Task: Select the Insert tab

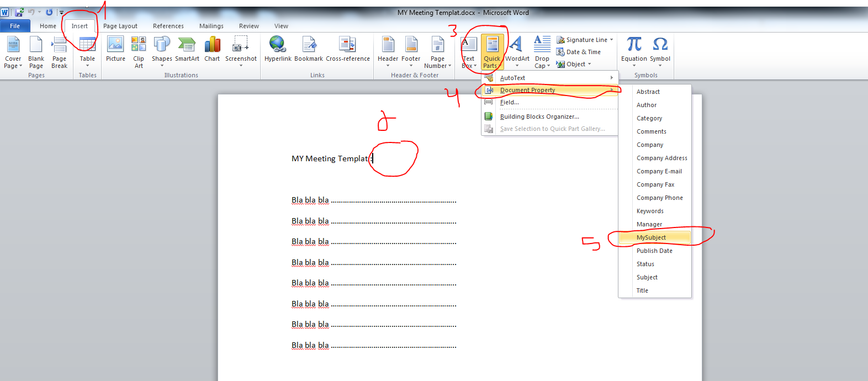Action: [80, 26]
